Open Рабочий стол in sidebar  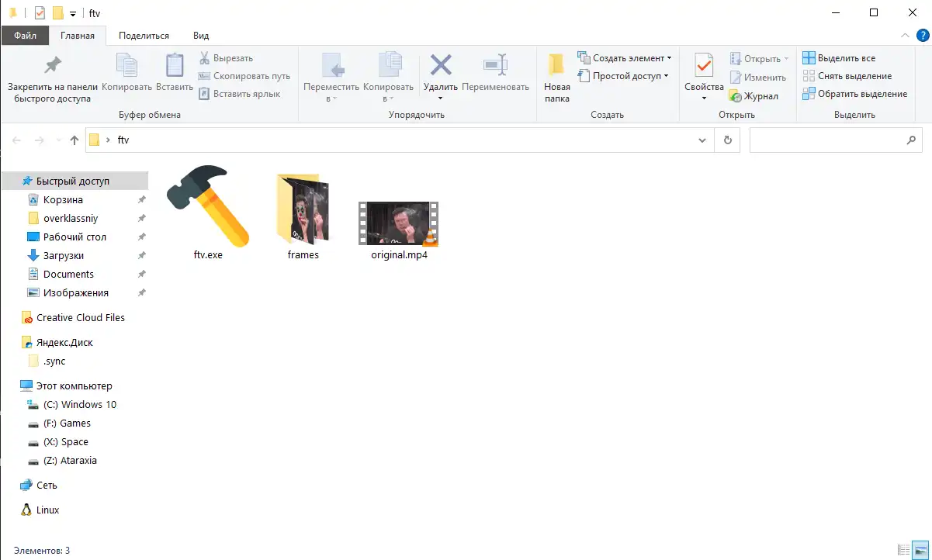(x=74, y=237)
